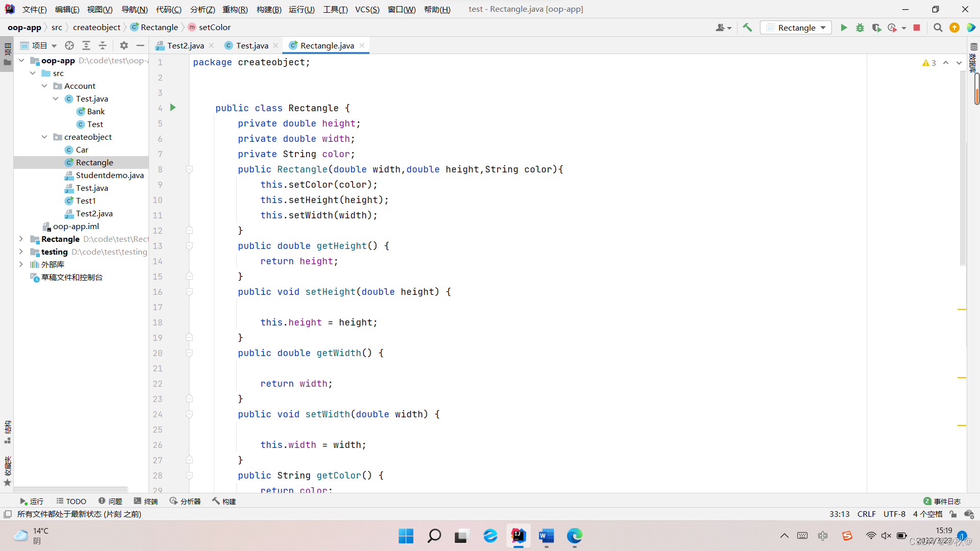Open the Terminal tool window
Image resolution: width=980 pixels, height=551 pixels.
pyautogui.click(x=146, y=502)
